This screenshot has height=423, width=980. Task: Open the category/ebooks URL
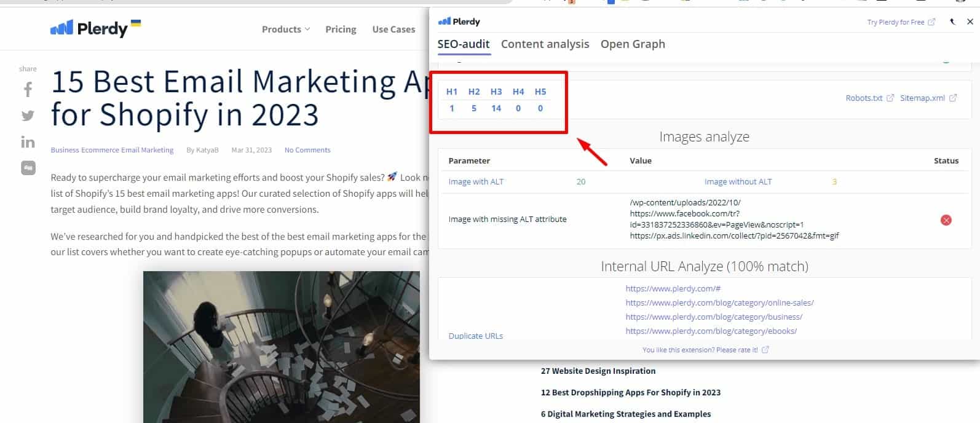tap(711, 331)
